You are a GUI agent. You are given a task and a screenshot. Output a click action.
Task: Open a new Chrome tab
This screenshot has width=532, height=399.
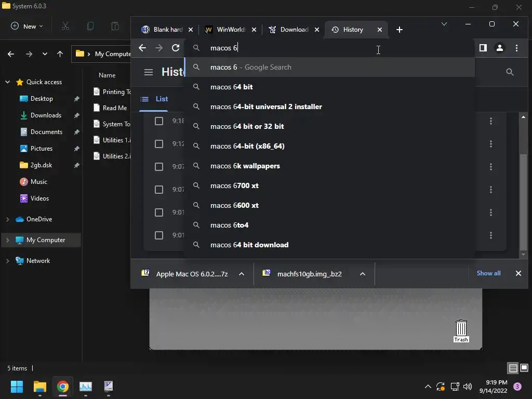[x=400, y=30]
